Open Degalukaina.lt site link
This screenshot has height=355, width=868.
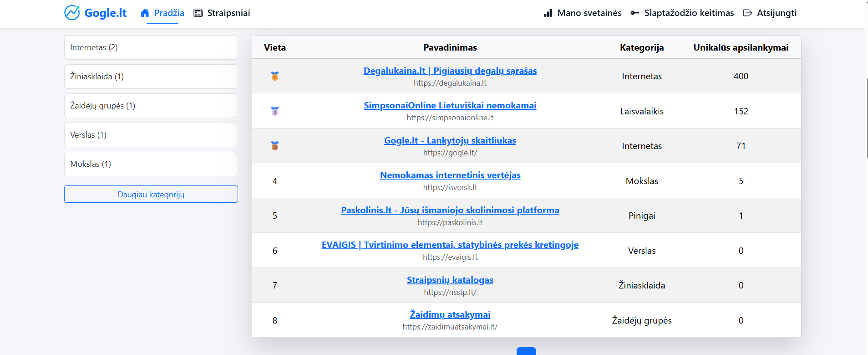pyautogui.click(x=450, y=71)
